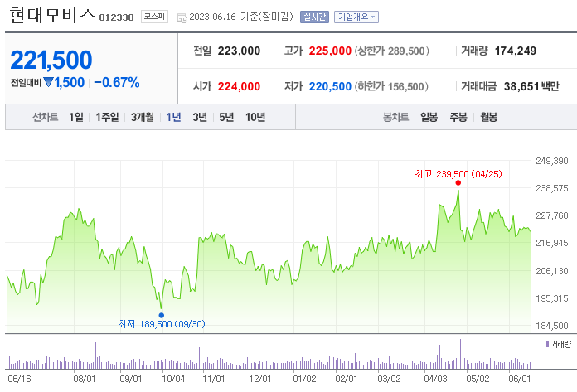This screenshot has width=577, height=392.
Task: Click the 04/03 x-axis date label
Action: (x=435, y=379)
